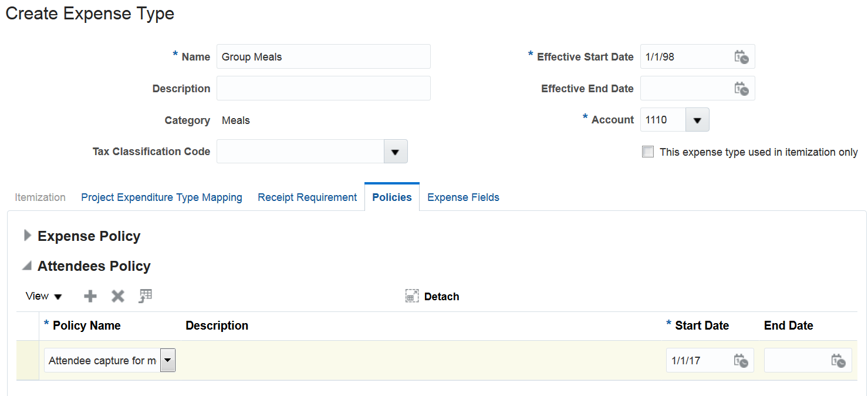
Task: Switch to the Receipt Requirement tab
Action: click(x=307, y=197)
